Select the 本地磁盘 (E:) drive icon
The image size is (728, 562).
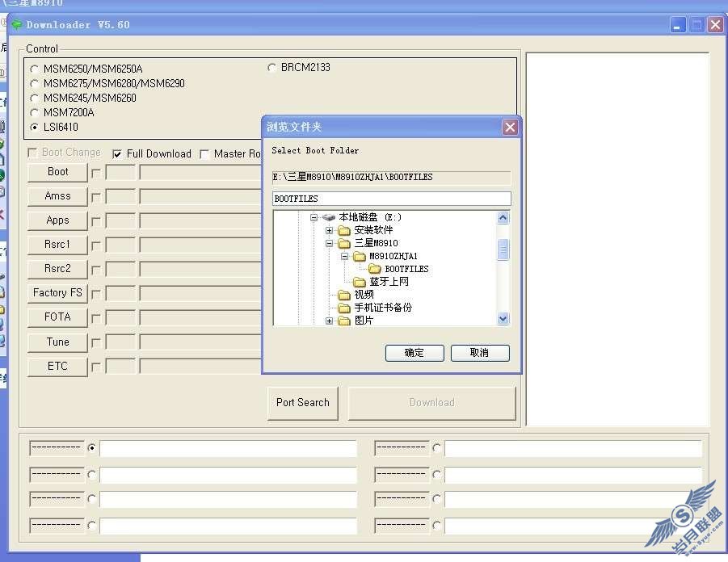pyautogui.click(x=329, y=217)
